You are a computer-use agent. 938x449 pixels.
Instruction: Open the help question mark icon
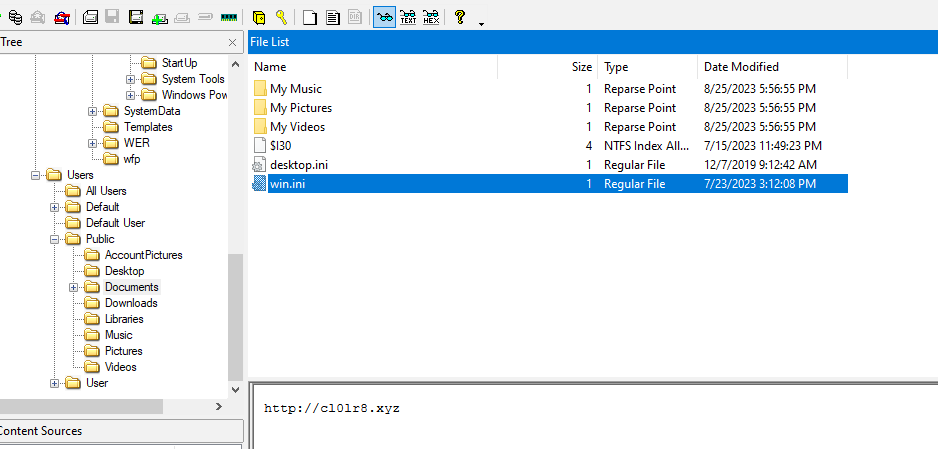(x=459, y=17)
